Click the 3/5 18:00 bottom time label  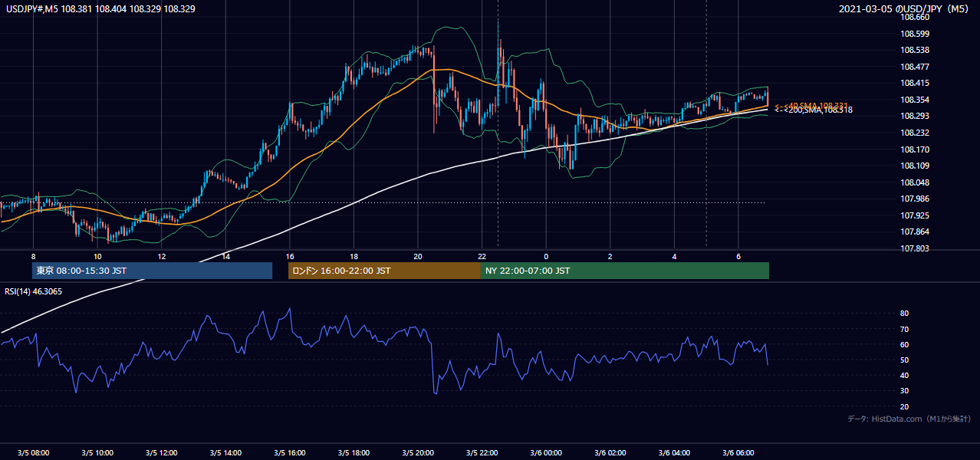click(x=354, y=453)
